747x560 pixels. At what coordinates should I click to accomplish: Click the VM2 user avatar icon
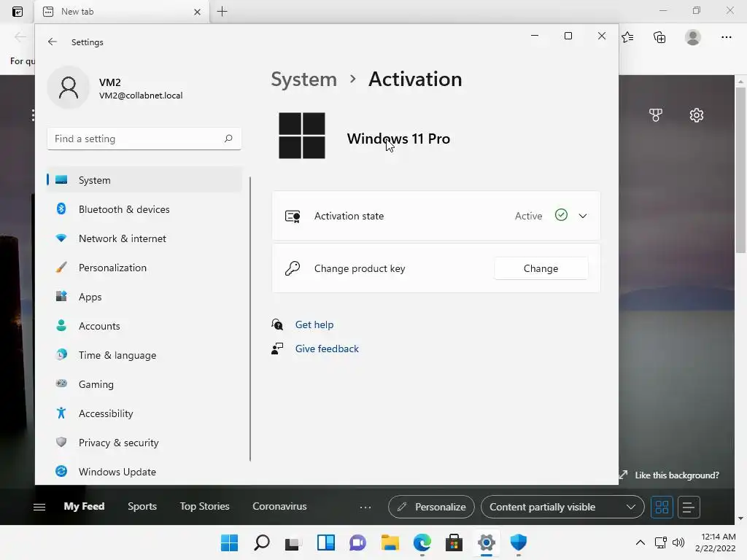(x=69, y=87)
